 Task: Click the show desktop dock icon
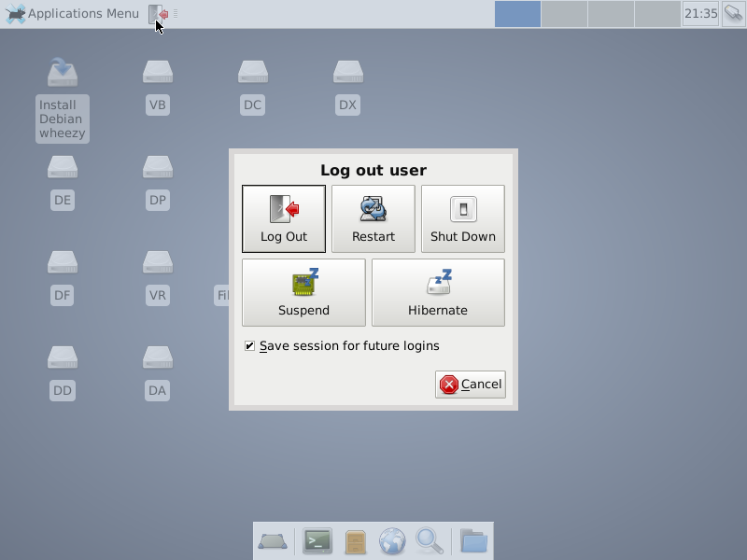click(x=273, y=540)
